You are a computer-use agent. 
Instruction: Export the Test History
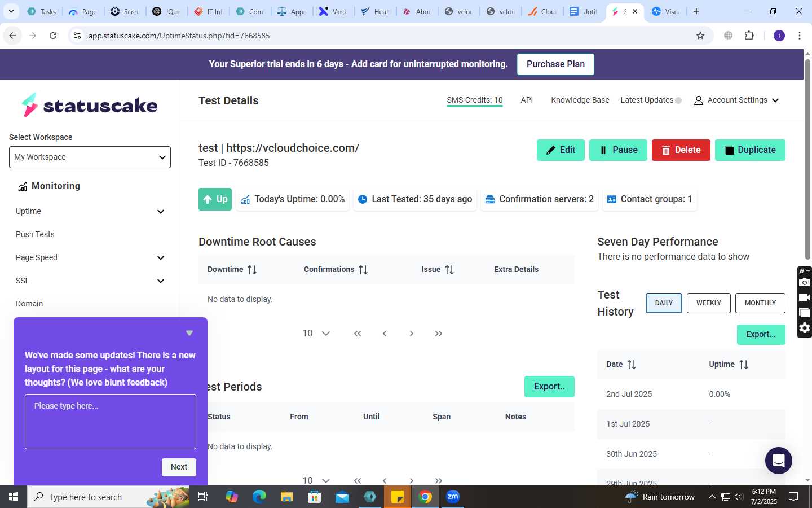click(761, 335)
